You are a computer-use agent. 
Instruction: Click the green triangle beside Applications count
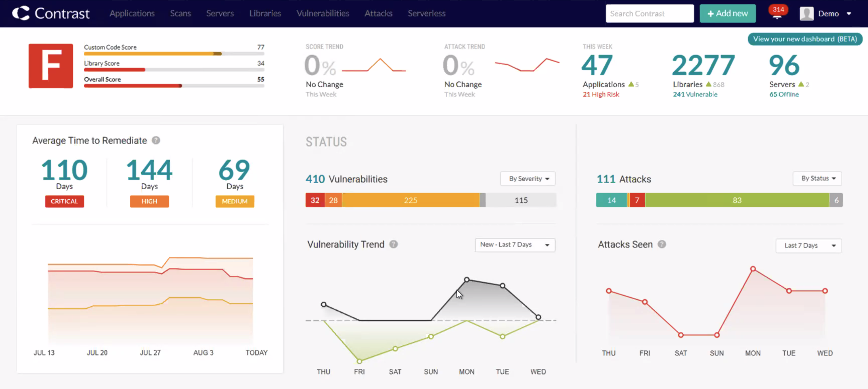631,84
